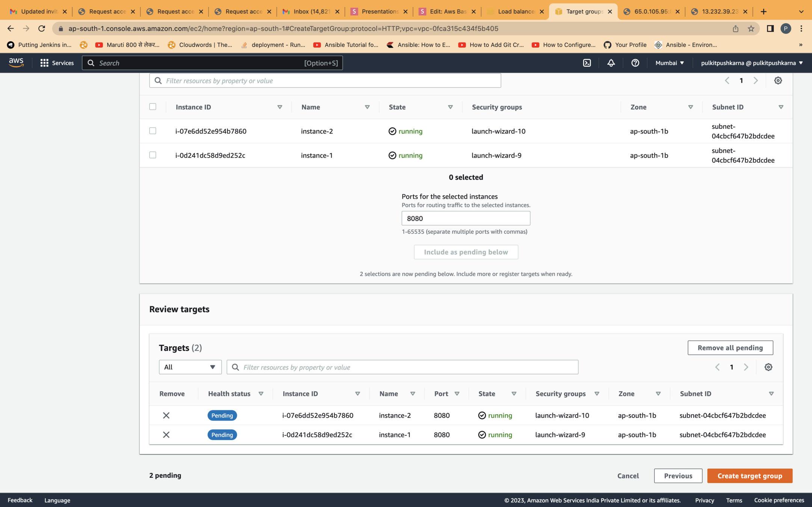Toggle the select-all instances checkbox
Image resolution: width=812 pixels, height=507 pixels.
[x=153, y=107]
